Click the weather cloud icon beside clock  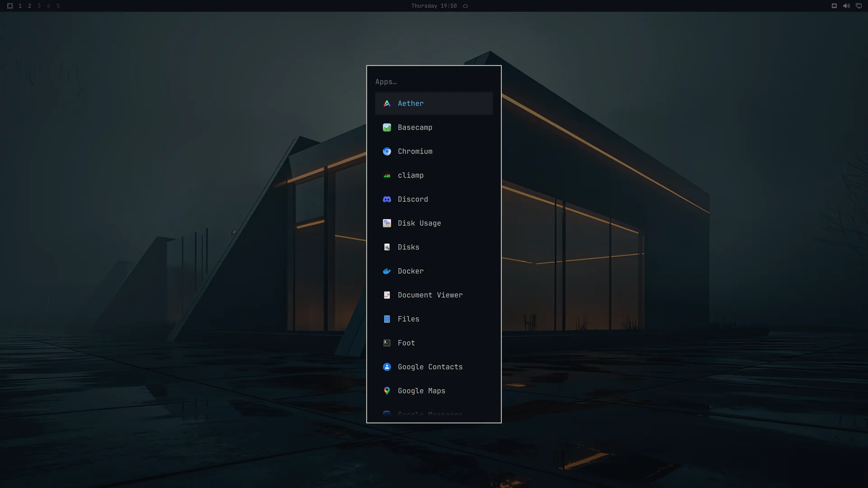click(x=465, y=6)
